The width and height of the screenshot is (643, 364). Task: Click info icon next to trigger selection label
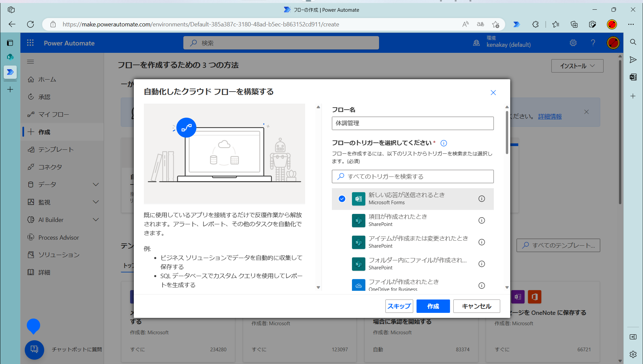tap(444, 143)
